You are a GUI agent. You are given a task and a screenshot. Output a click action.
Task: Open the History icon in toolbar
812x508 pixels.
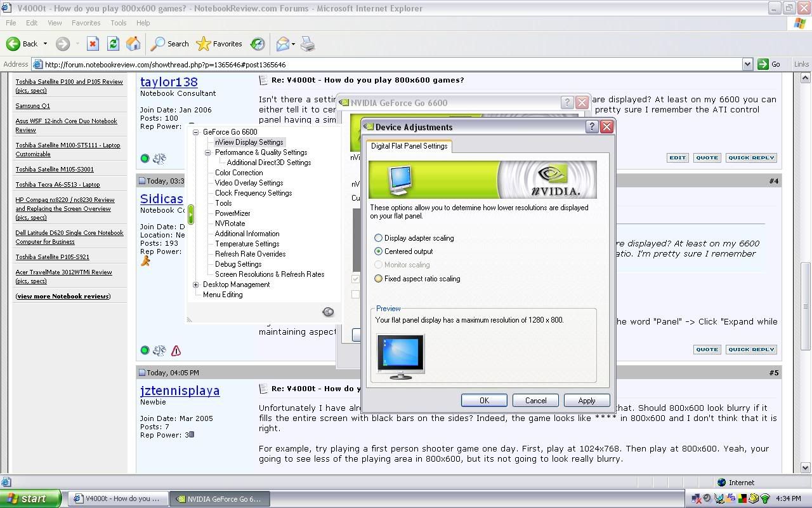click(258, 44)
